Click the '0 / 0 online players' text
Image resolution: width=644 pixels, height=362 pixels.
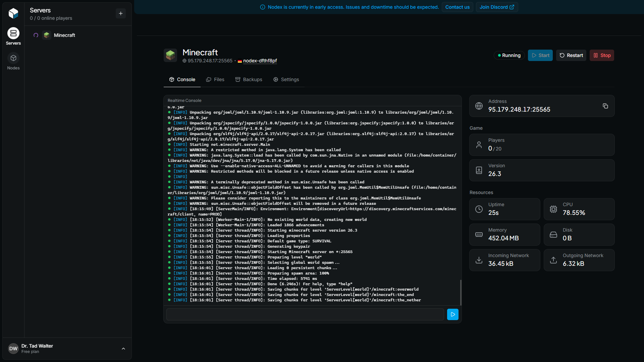click(51, 18)
